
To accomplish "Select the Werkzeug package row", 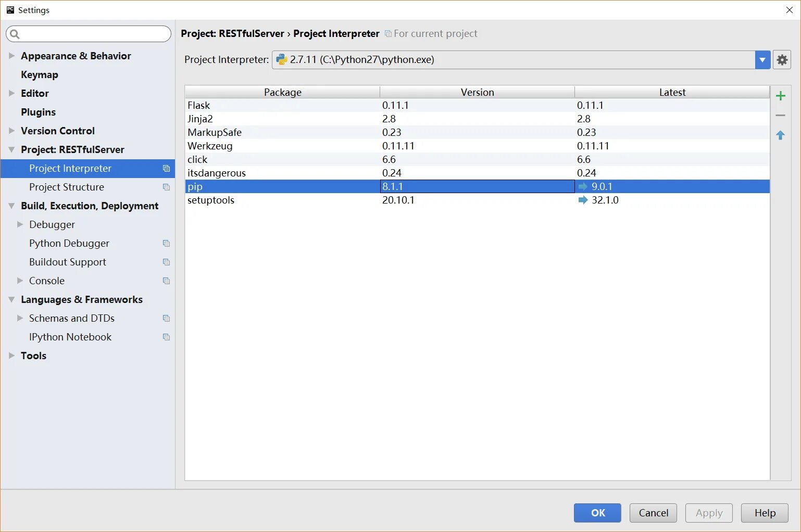I will [478, 146].
